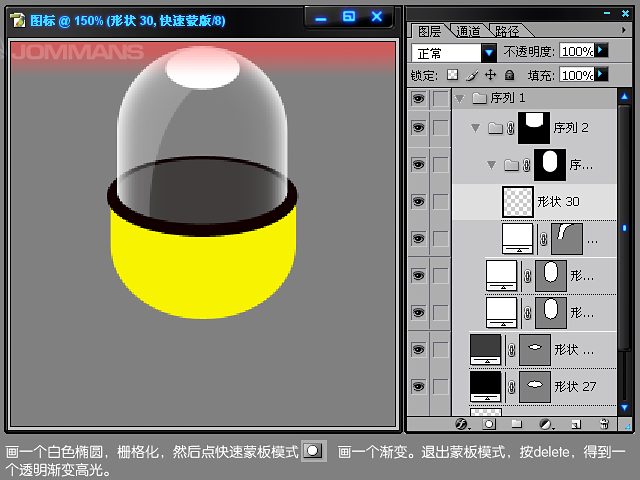Click the new group folder icon
Viewport: 640px width, 480px height.
pos(518,424)
